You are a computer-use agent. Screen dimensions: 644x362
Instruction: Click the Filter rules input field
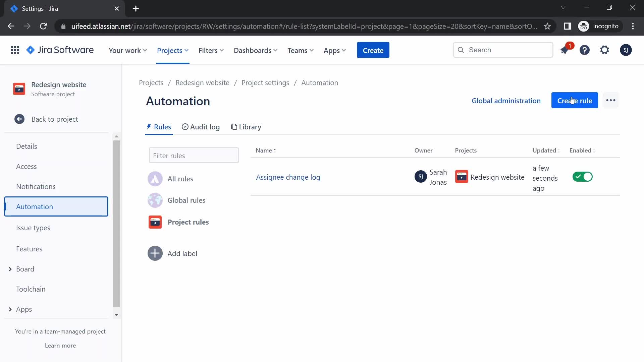pos(194,155)
